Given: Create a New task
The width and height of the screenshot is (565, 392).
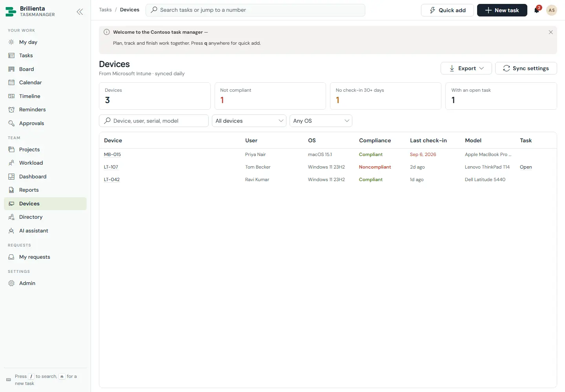Looking at the screenshot, I should coord(502,10).
